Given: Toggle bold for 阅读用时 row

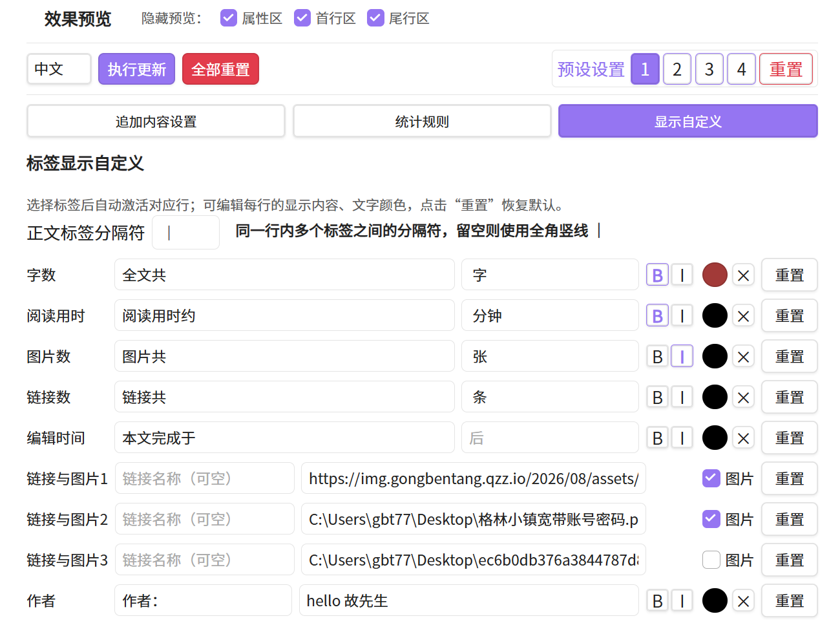Looking at the screenshot, I should [x=657, y=316].
